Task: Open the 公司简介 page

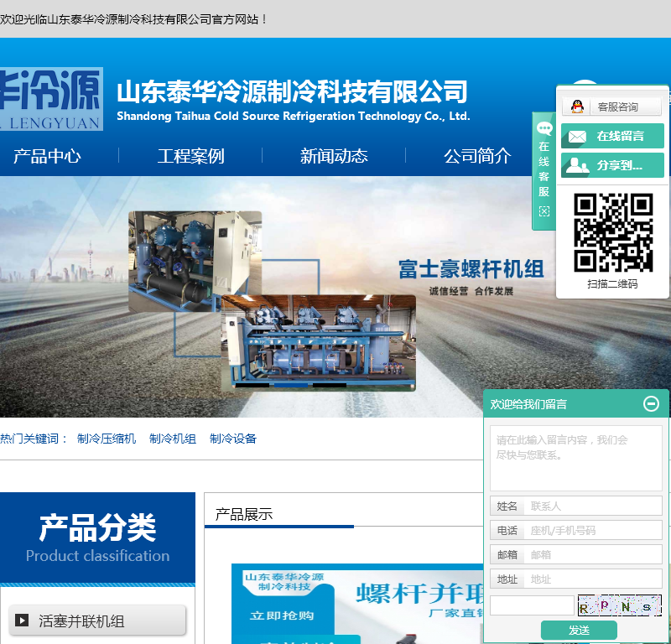Action: pos(477,156)
